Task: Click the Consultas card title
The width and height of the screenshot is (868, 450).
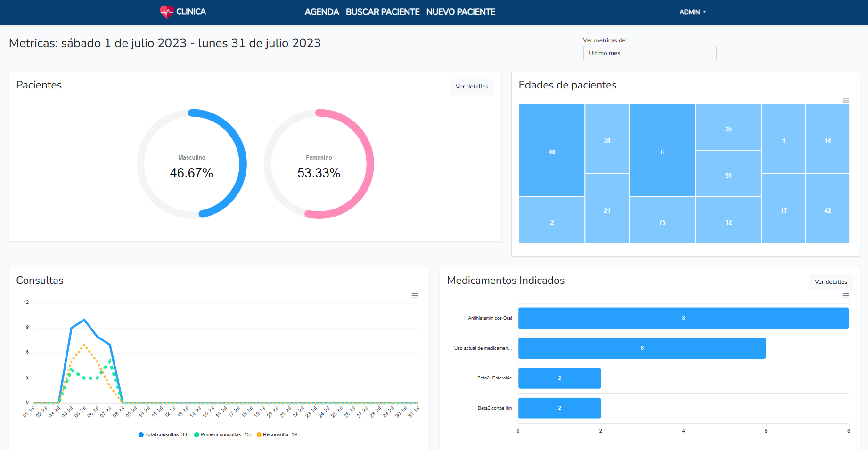Action: [x=40, y=281]
